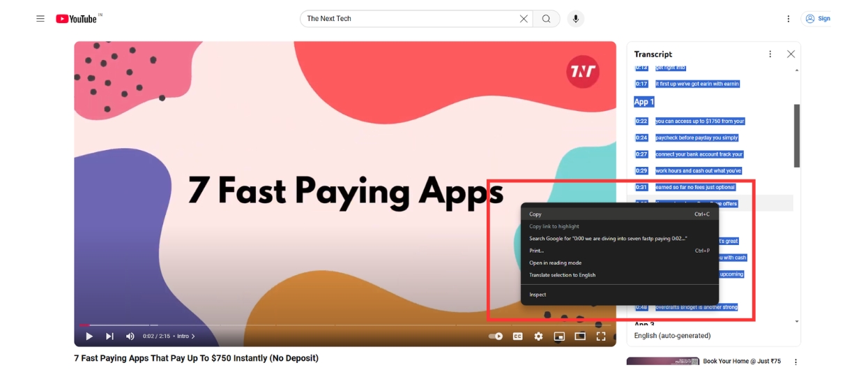Open YouTube settings three-dot menu

(x=789, y=19)
